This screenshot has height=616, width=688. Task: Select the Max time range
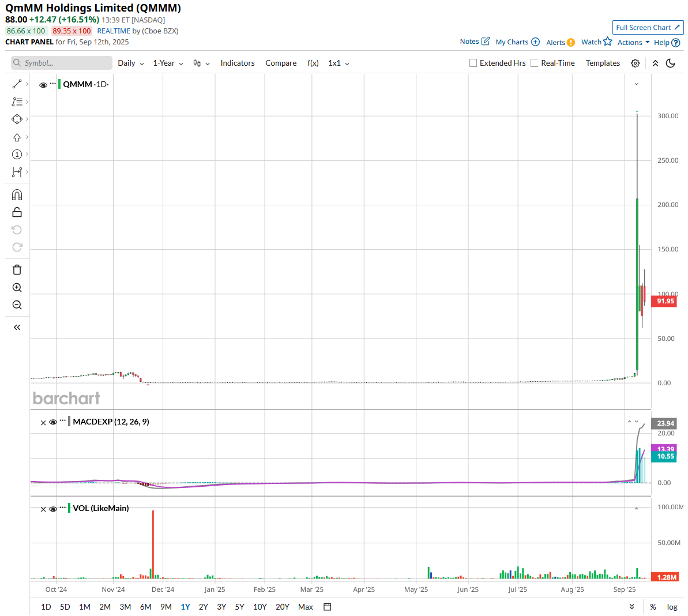(x=306, y=607)
